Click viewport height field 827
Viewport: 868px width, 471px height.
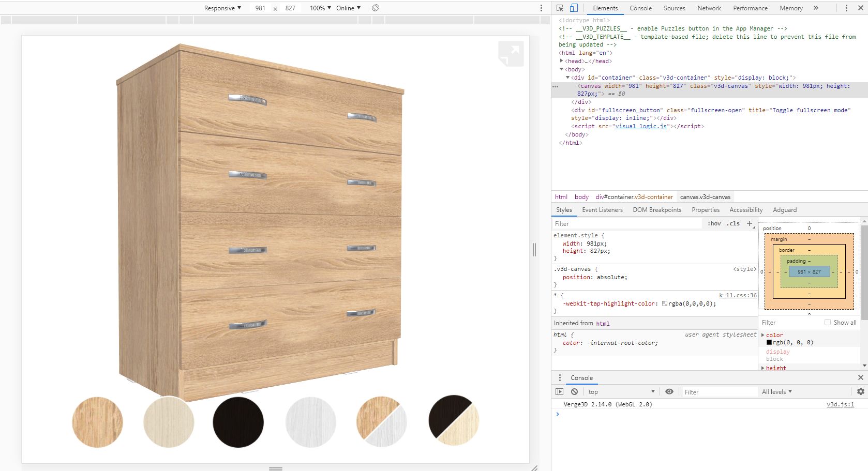pyautogui.click(x=290, y=8)
